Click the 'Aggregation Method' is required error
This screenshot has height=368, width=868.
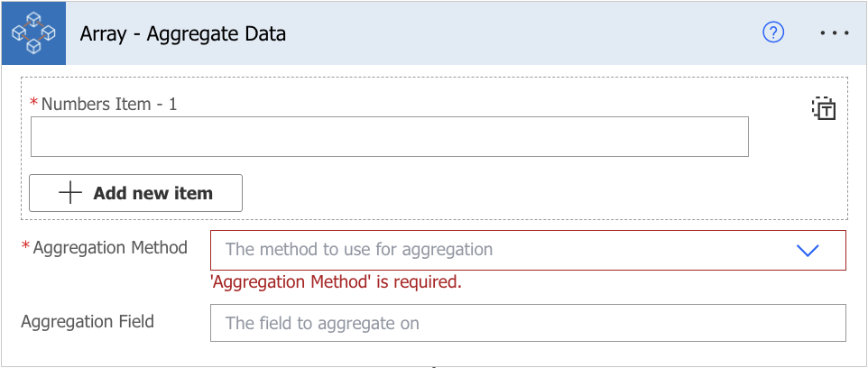pos(336,282)
